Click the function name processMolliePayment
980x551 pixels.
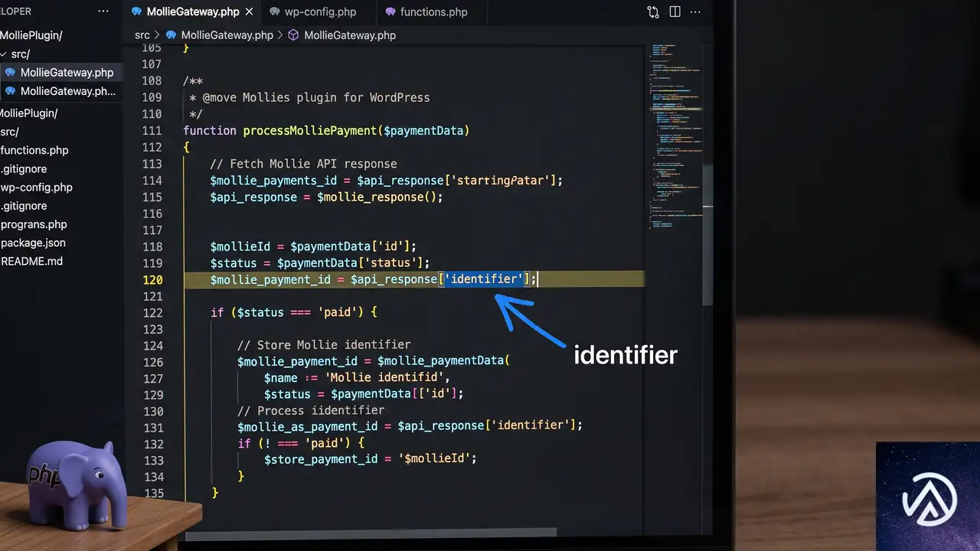click(x=310, y=131)
